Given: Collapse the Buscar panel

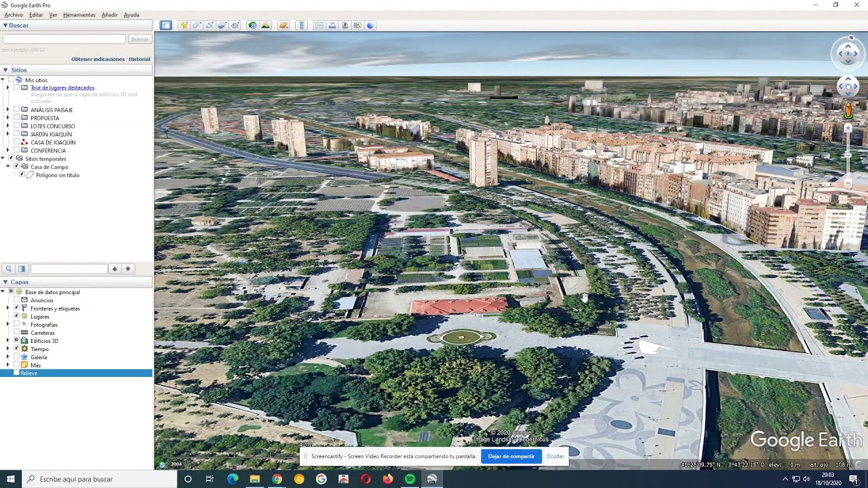Looking at the screenshot, I should coord(5,26).
